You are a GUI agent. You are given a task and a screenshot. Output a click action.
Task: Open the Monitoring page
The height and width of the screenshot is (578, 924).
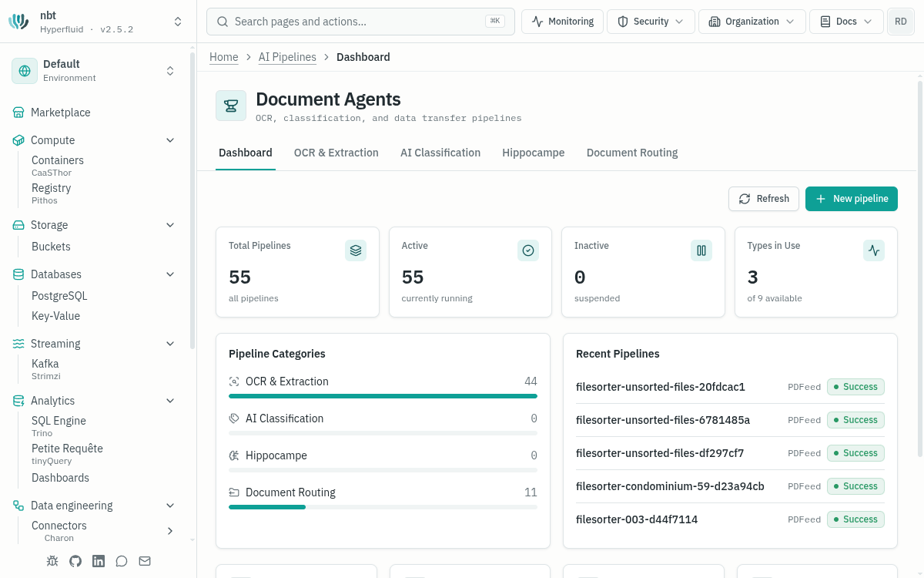click(563, 22)
